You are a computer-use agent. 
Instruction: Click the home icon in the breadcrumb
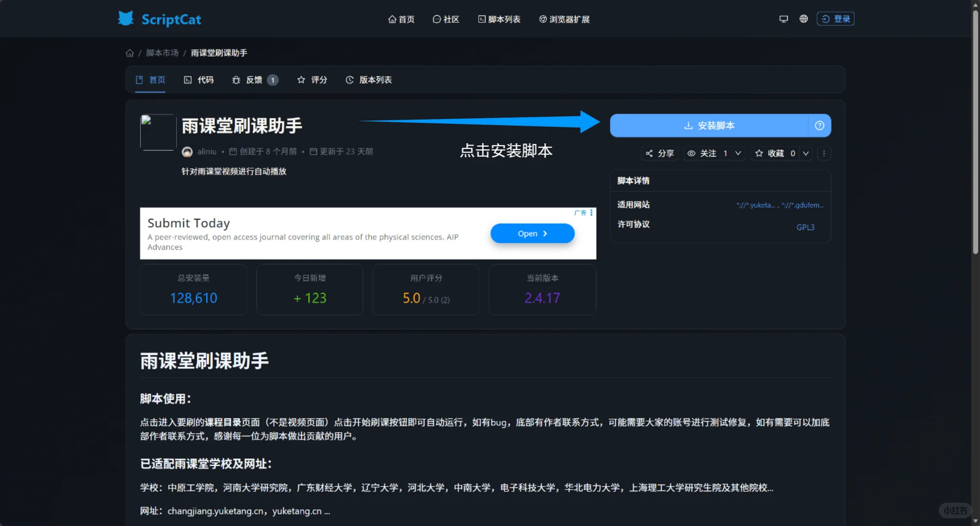(129, 53)
